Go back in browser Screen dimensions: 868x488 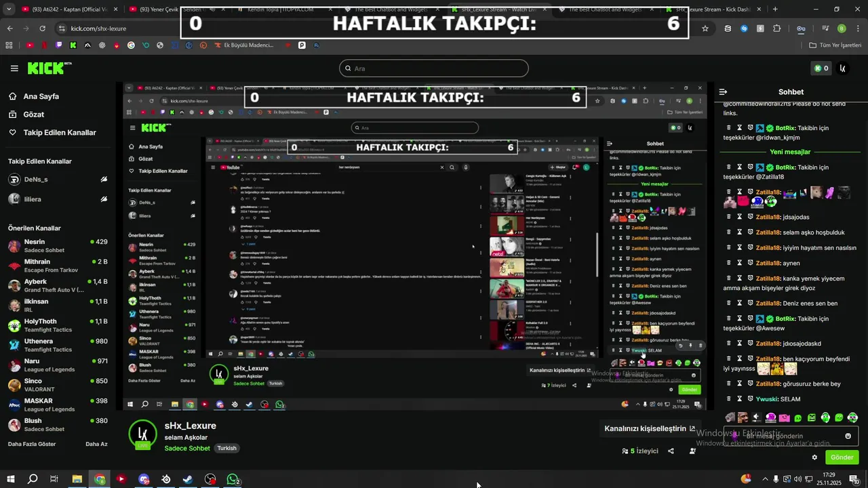click(x=9, y=28)
